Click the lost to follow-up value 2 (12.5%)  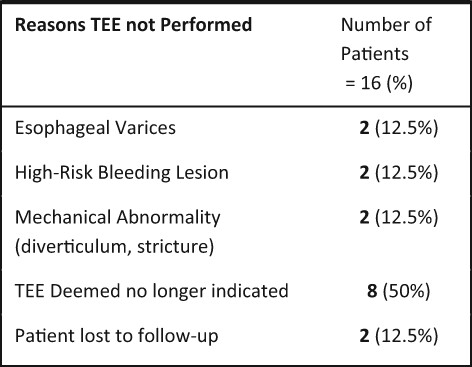coord(399,336)
